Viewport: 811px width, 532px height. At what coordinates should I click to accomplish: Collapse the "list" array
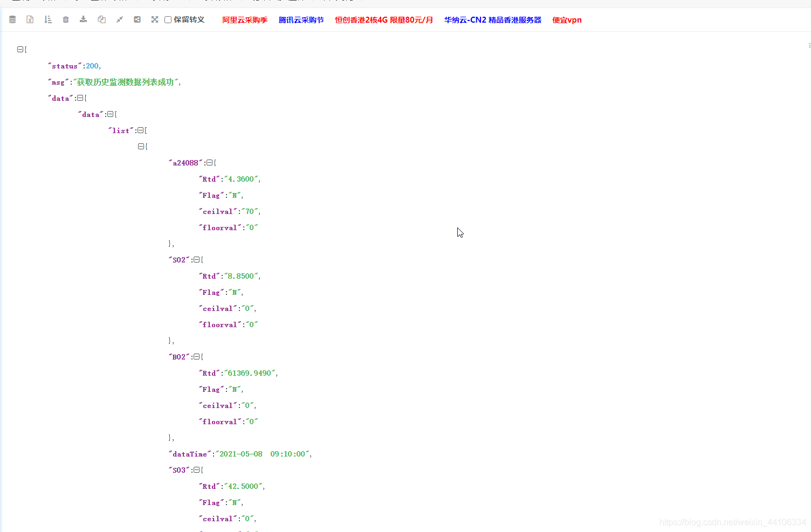click(140, 130)
